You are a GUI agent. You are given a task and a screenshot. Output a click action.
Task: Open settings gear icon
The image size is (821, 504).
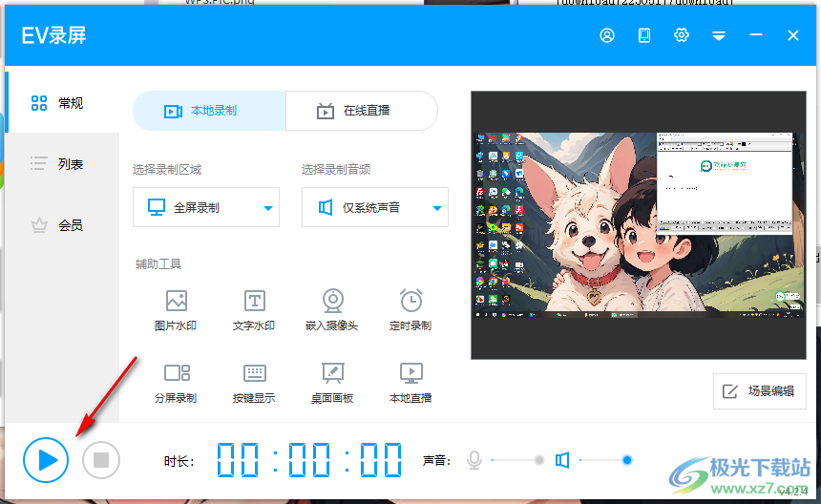682,35
